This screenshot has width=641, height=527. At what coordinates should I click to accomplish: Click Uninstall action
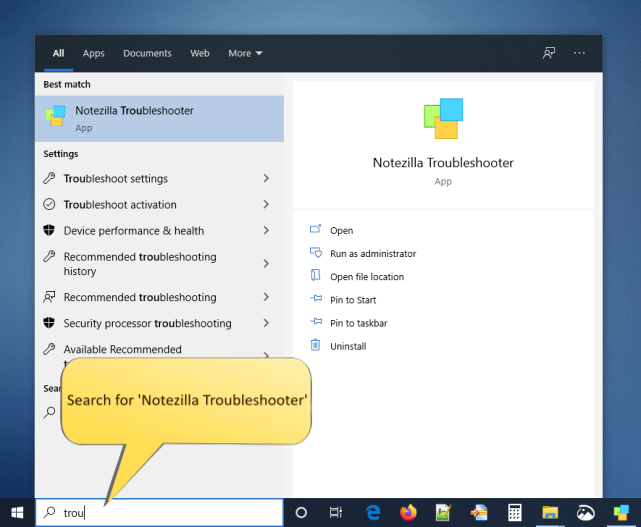pyautogui.click(x=348, y=346)
